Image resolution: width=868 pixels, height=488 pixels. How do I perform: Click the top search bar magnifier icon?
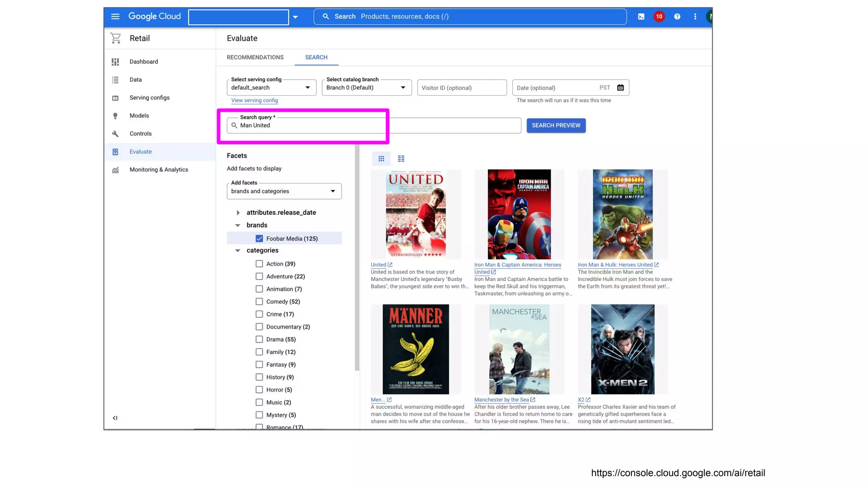[325, 17]
